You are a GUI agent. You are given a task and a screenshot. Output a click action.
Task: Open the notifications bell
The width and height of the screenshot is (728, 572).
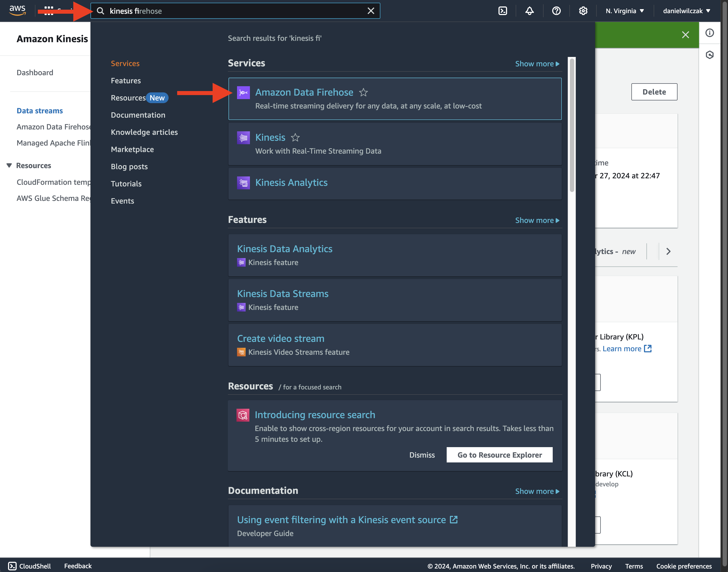(530, 11)
